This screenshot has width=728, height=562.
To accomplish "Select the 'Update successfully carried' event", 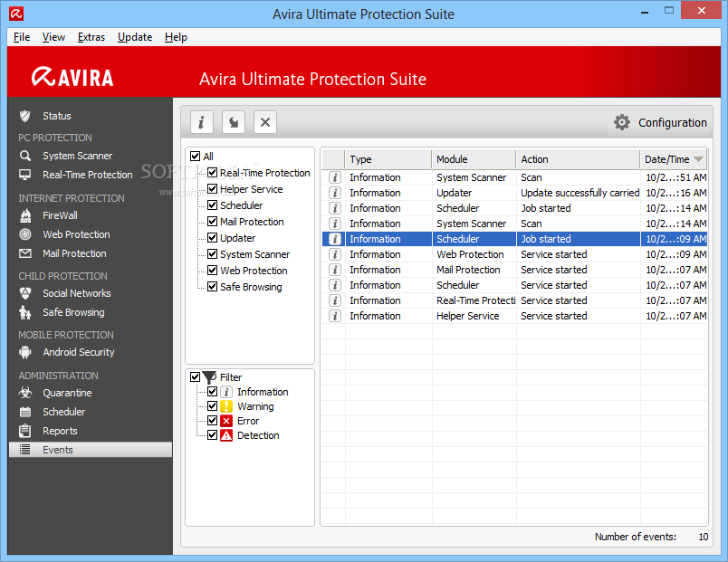I will click(514, 193).
